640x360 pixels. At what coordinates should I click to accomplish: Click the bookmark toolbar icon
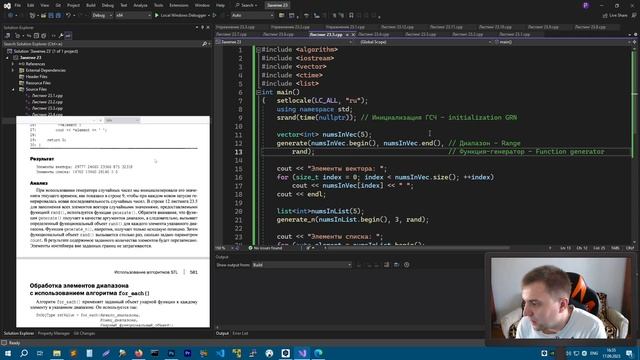point(351,16)
